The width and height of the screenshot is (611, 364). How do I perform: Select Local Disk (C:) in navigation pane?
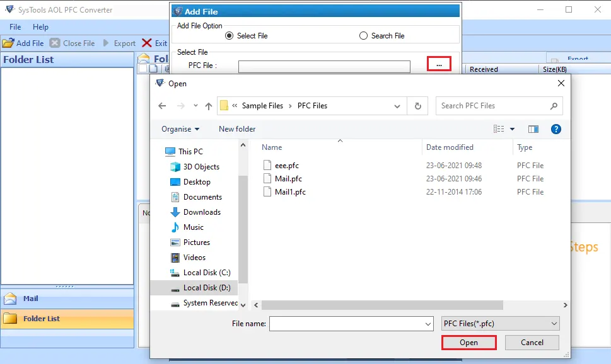pos(201,273)
